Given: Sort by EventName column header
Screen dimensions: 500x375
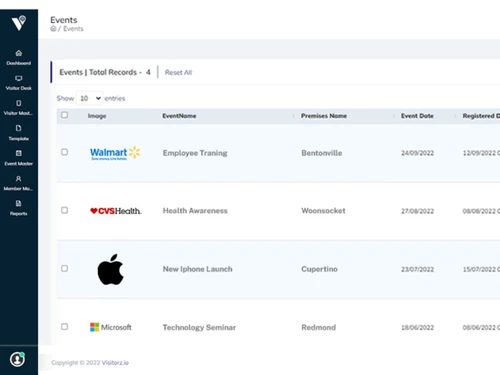Looking at the screenshot, I should click(179, 116).
